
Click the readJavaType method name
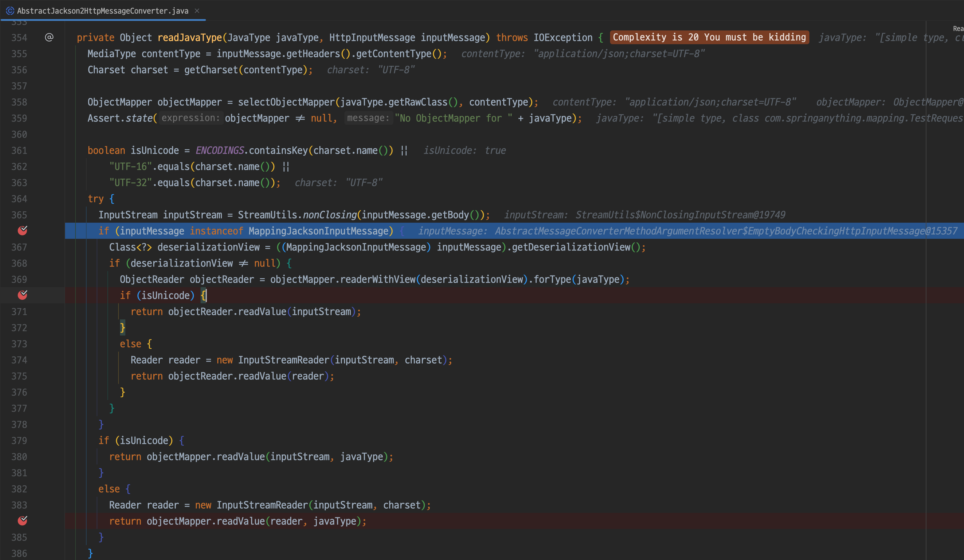[x=189, y=38]
